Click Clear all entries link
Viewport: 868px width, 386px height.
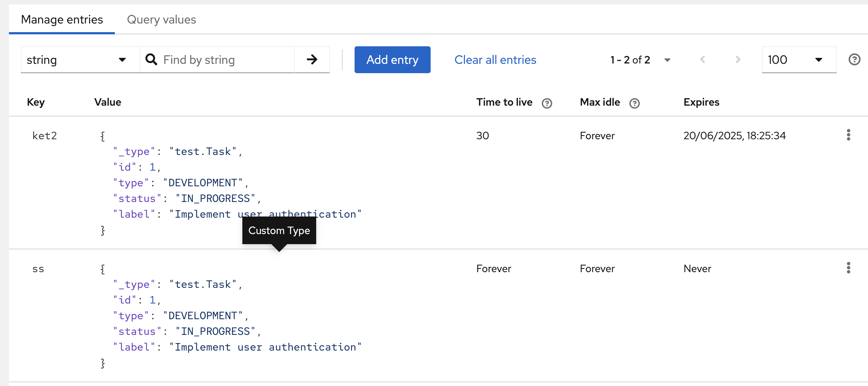click(x=495, y=60)
